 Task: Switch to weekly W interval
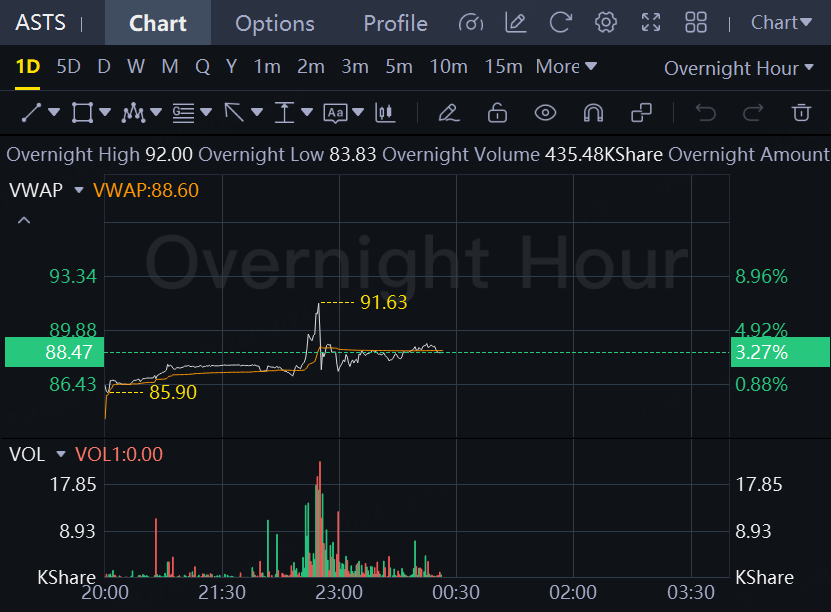tap(136, 67)
